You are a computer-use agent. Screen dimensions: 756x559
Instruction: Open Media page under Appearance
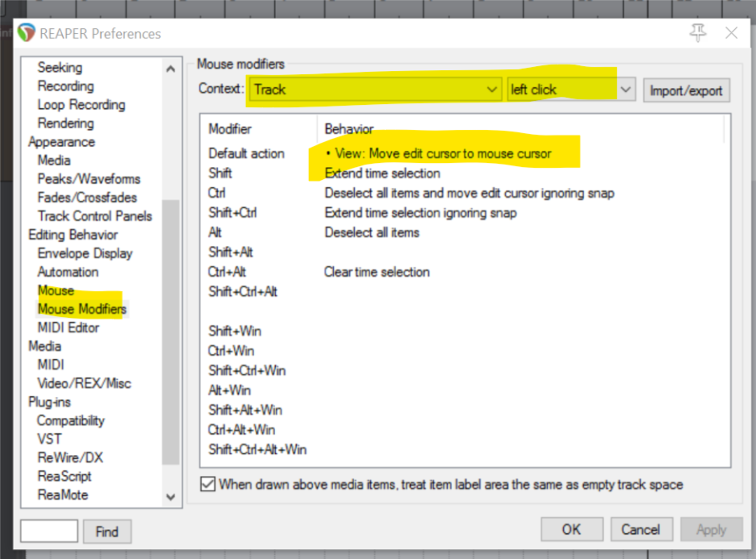54,160
